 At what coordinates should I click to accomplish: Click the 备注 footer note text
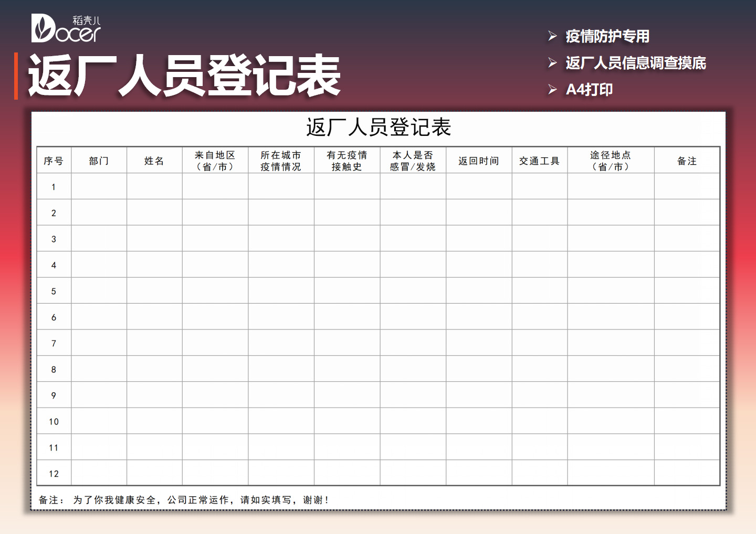pyautogui.click(x=184, y=499)
